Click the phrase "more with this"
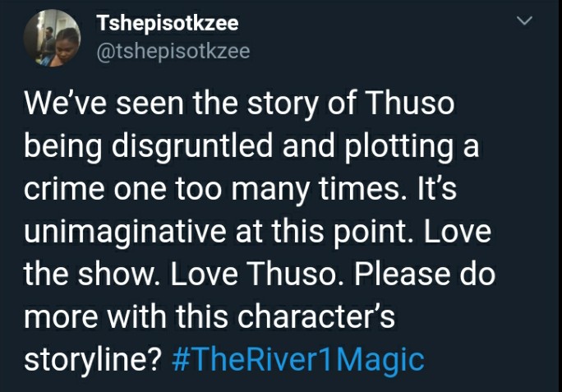 point(126,317)
